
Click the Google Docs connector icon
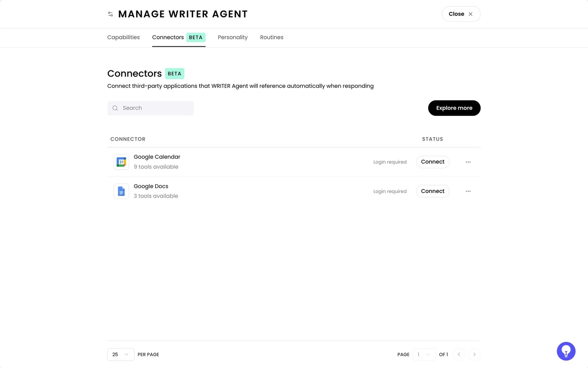coord(121,191)
